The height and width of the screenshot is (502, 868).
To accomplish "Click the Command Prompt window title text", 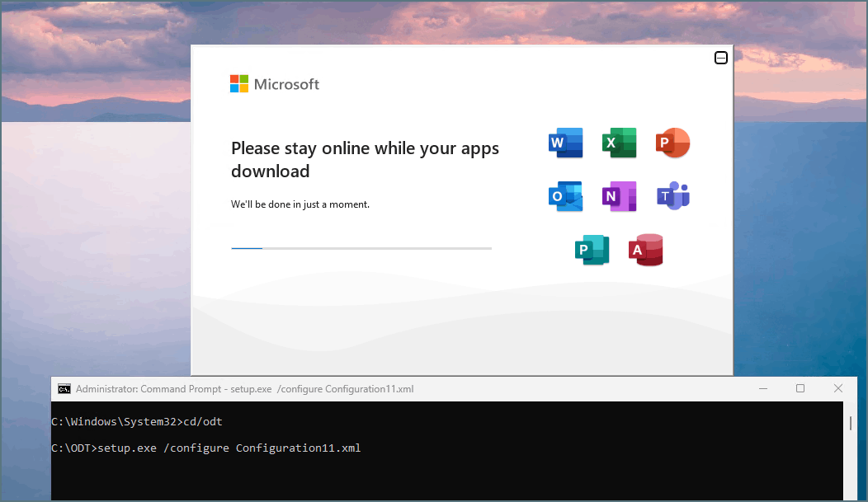I will 245,389.
